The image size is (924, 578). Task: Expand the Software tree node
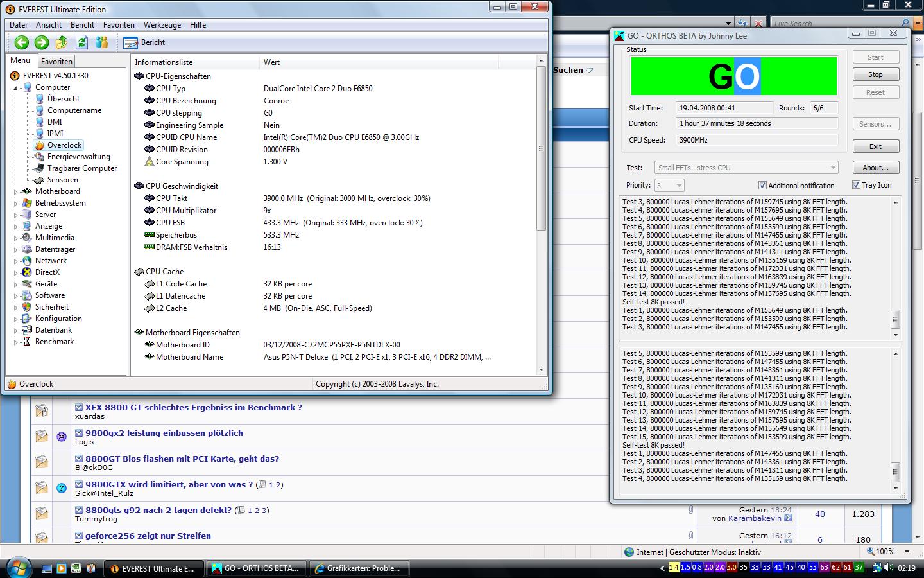pos(16,295)
